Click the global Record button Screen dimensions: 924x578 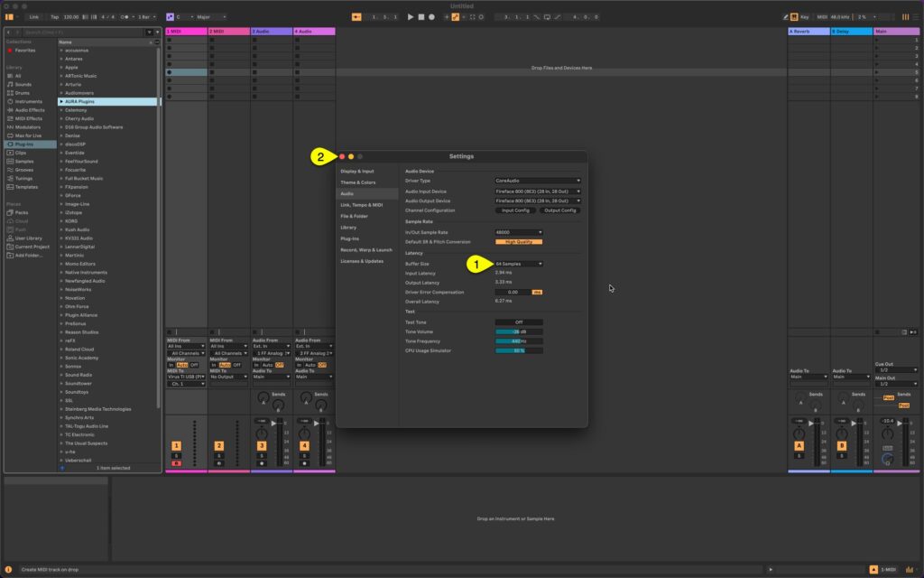pos(432,16)
